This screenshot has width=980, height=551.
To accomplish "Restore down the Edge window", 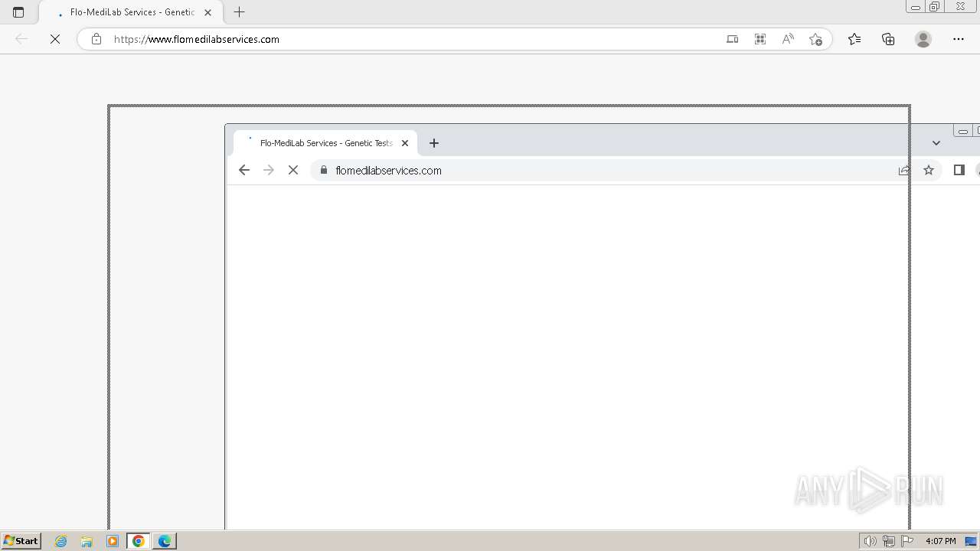I will [x=935, y=7].
